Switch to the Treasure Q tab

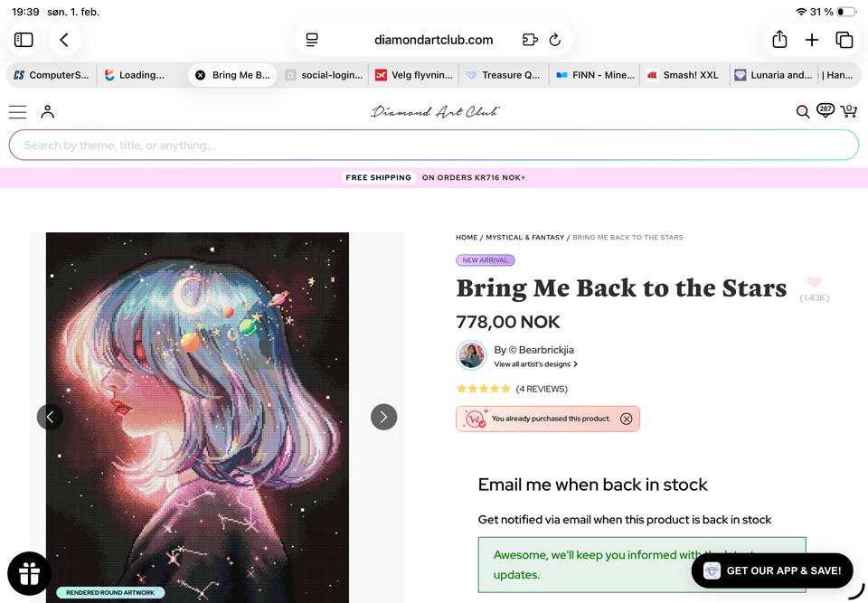tap(505, 75)
